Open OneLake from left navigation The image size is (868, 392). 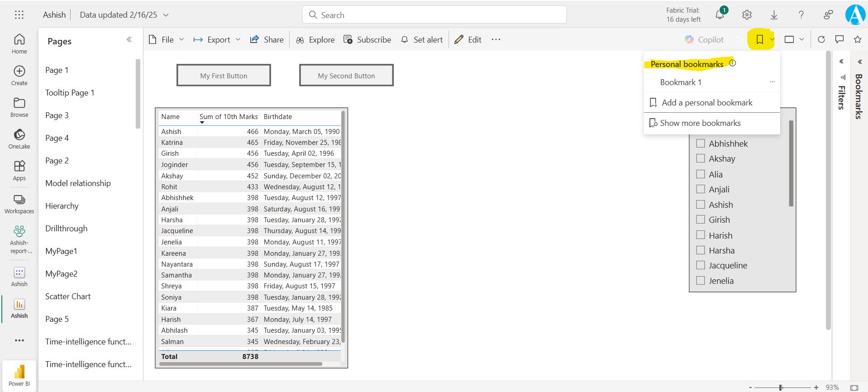coord(19,139)
